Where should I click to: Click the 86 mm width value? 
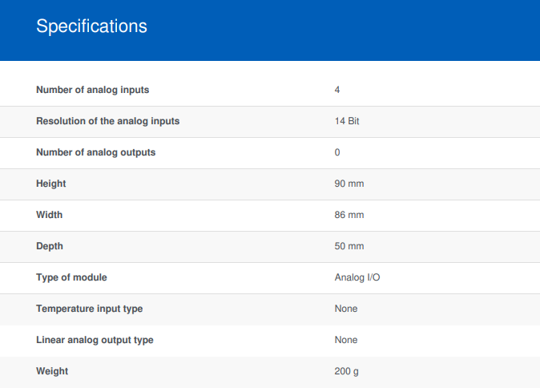pyautogui.click(x=349, y=215)
